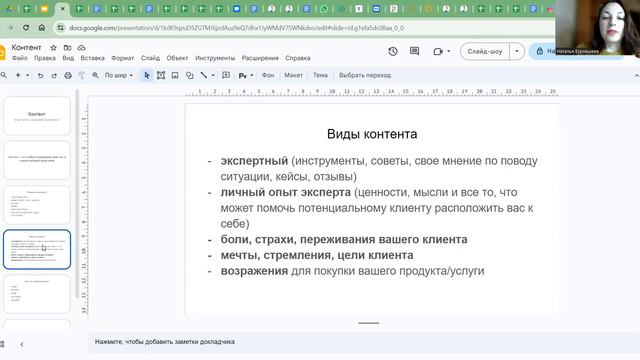Click the Фон button
The width and height of the screenshot is (640, 360).
pyautogui.click(x=268, y=76)
